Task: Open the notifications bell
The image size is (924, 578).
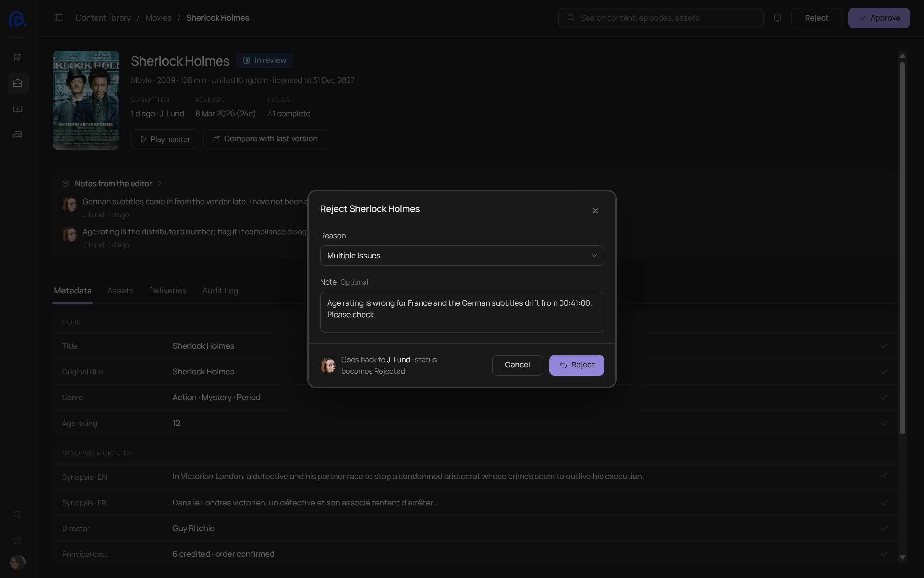Action: pos(777,18)
